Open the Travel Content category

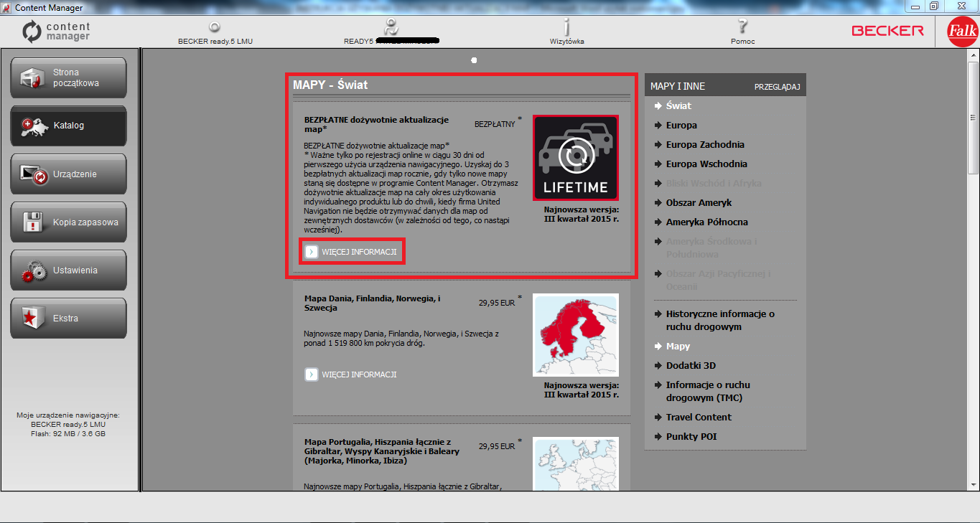click(x=699, y=417)
